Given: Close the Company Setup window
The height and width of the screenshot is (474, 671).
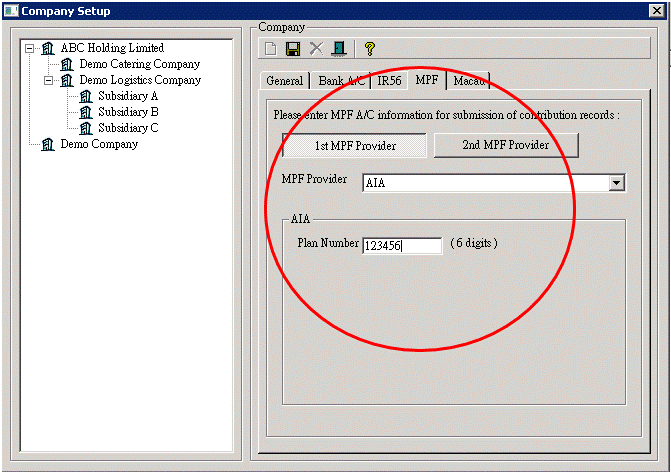Looking at the screenshot, I should click(657, 11).
